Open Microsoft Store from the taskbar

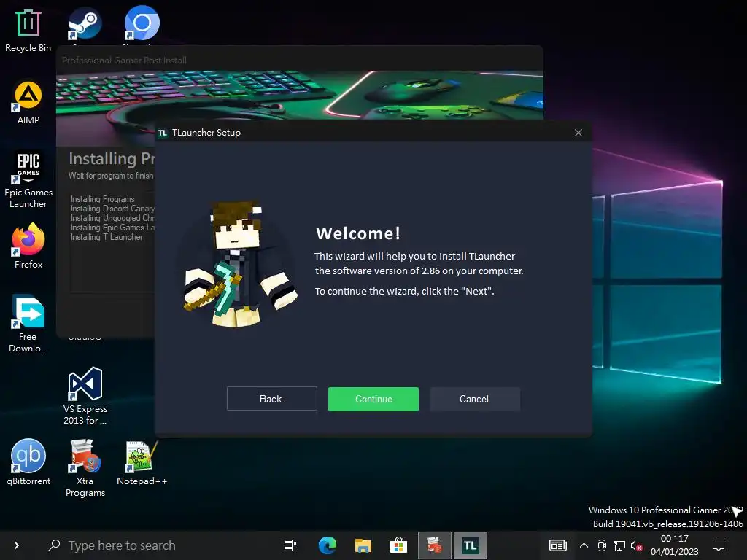(399, 545)
